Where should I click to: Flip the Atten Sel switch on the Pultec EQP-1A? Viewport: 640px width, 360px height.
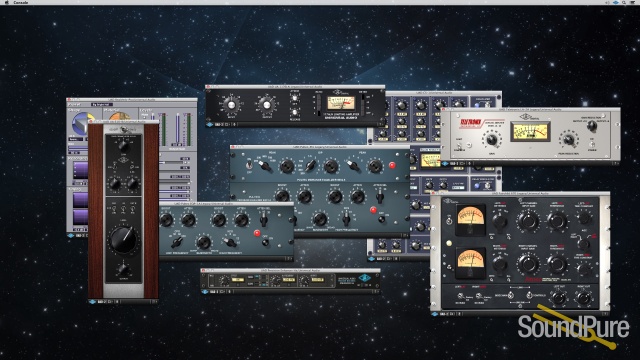[x=264, y=220]
